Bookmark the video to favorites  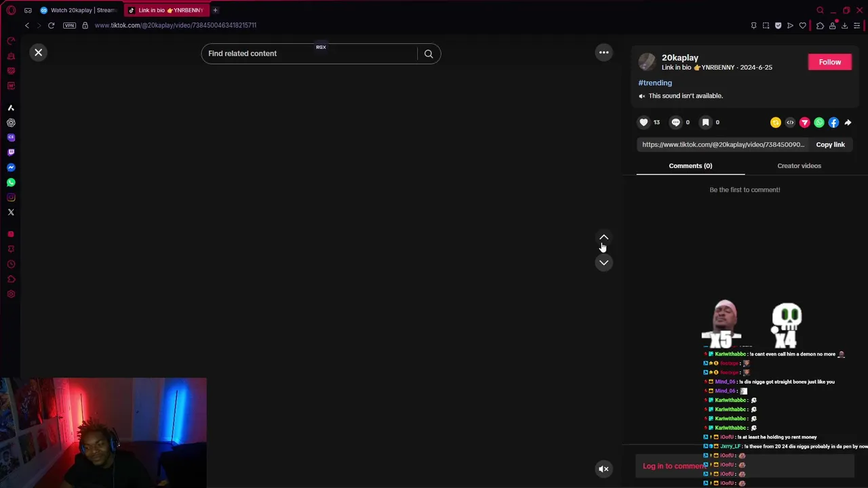pos(705,122)
